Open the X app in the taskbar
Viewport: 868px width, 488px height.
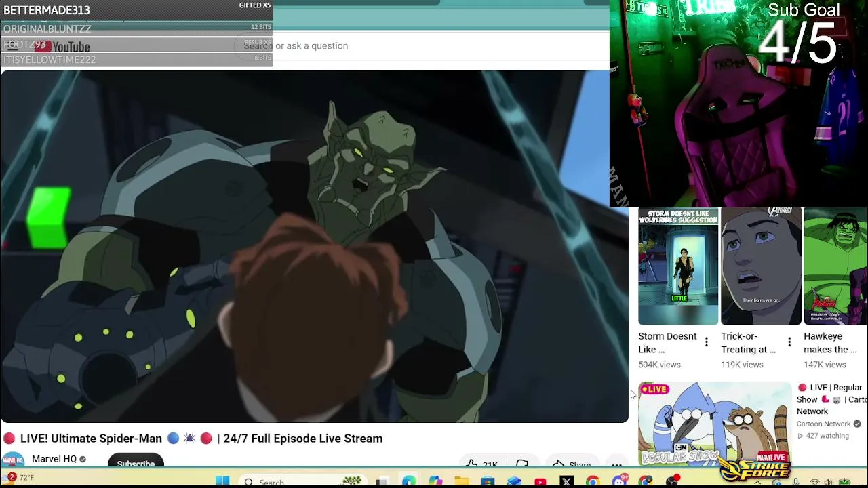click(x=567, y=481)
